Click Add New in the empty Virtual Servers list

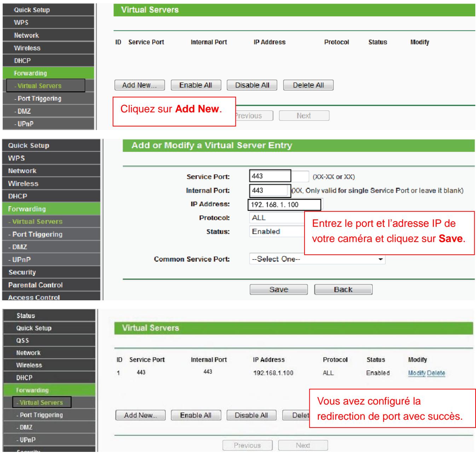tap(140, 85)
